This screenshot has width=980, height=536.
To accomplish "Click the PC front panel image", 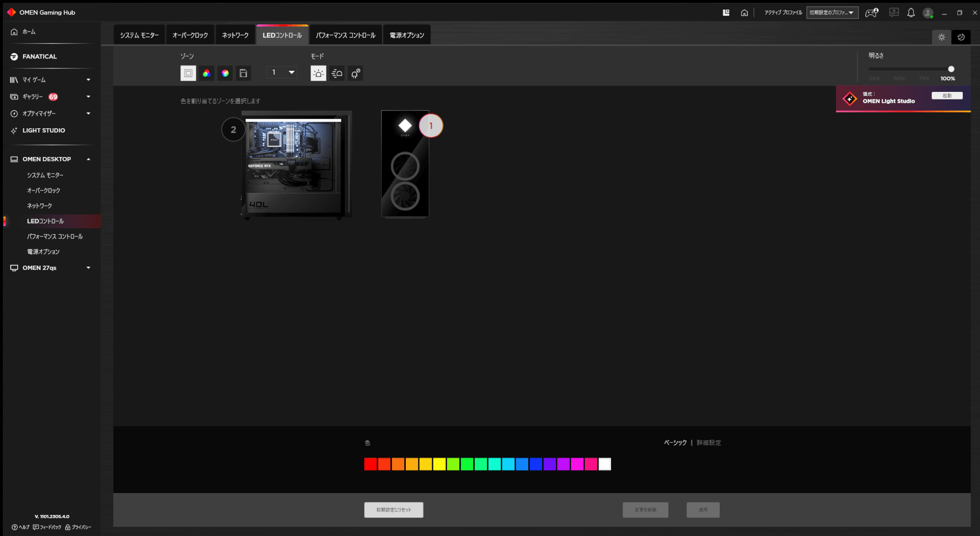I will click(405, 164).
